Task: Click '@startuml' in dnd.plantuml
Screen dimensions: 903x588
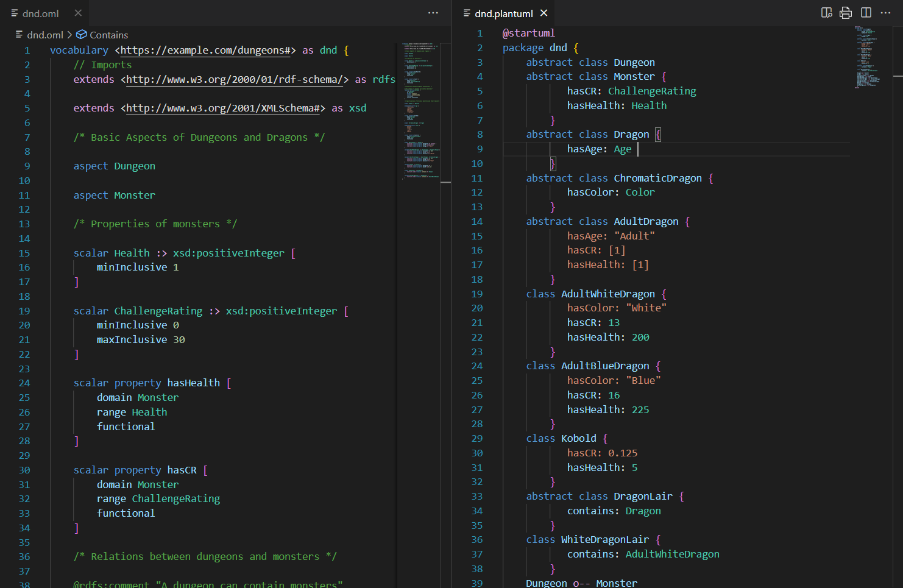Action: tap(529, 33)
